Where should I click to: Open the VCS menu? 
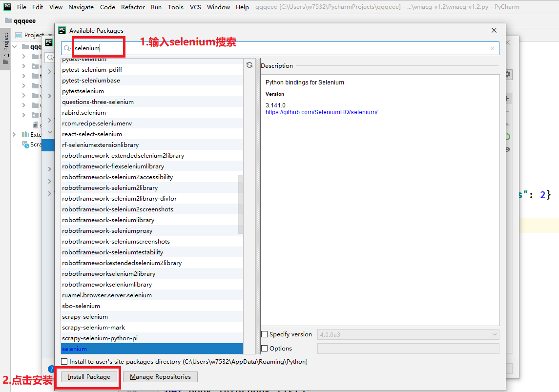(x=195, y=7)
